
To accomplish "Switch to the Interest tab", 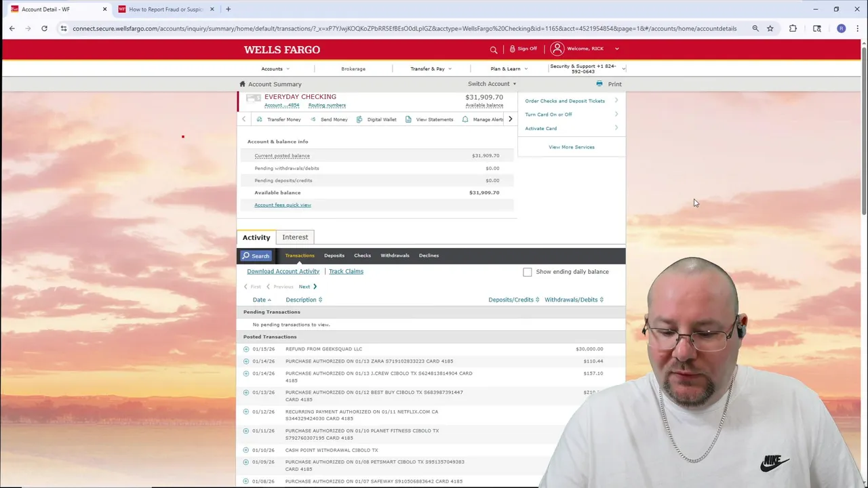I will [x=295, y=237].
